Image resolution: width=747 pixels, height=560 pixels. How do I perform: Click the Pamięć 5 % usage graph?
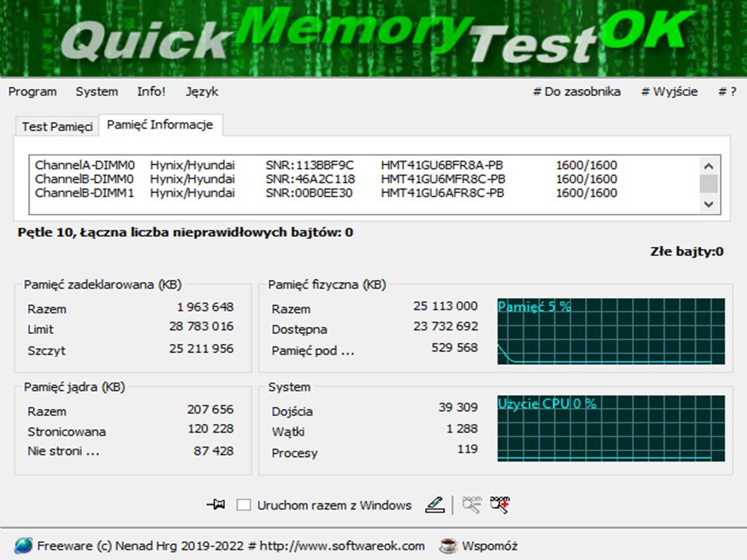[x=611, y=331]
